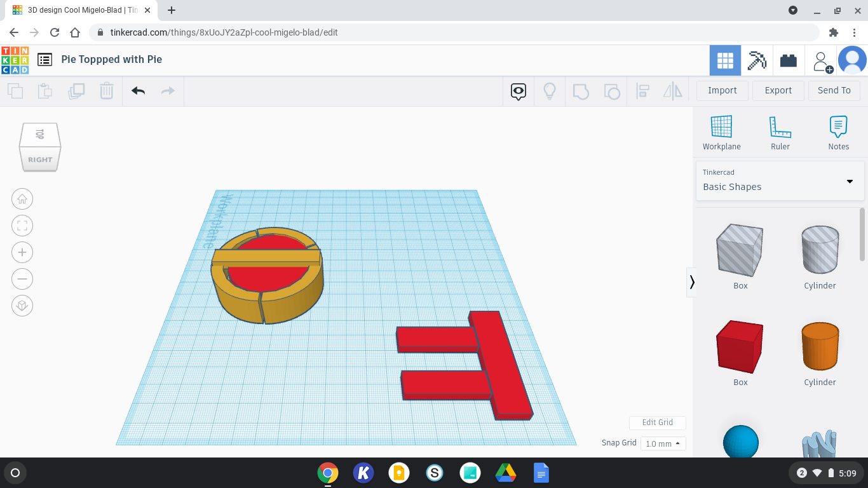Click the Home view button
868x488 pixels.
pyautogui.click(x=22, y=199)
